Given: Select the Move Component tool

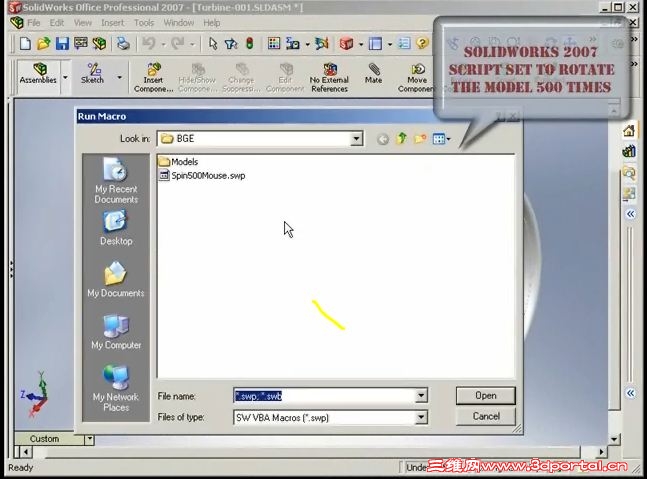Looking at the screenshot, I should 416,78.
